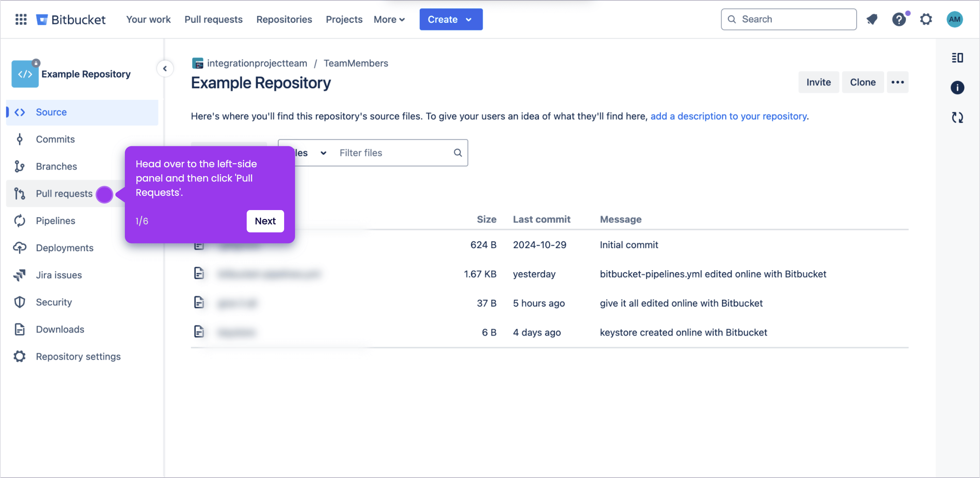Open the AM profile avatar
The image size is (980, 478).
tap(954, 19)
